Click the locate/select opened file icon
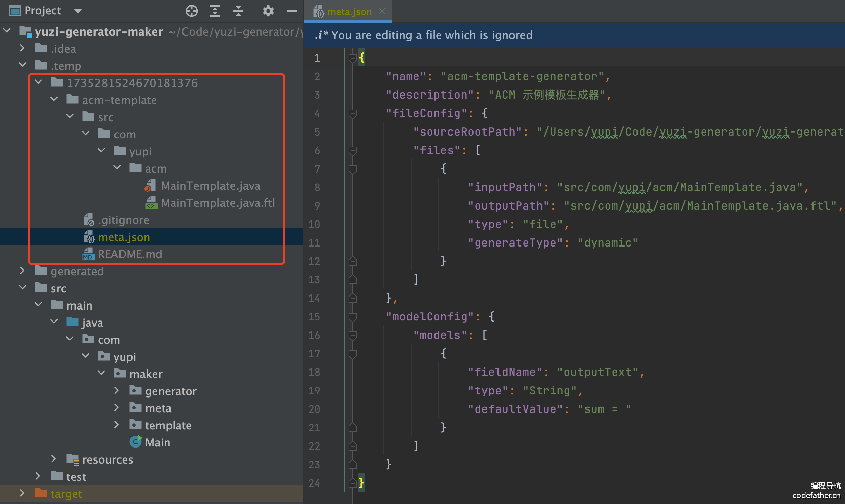Screen dimensions: 845x504 [192, 11]
